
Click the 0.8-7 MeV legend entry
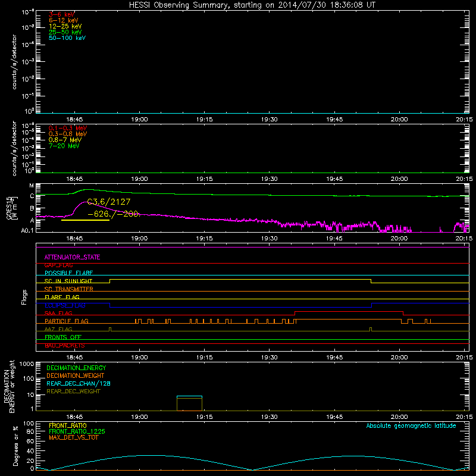[65, 140]
